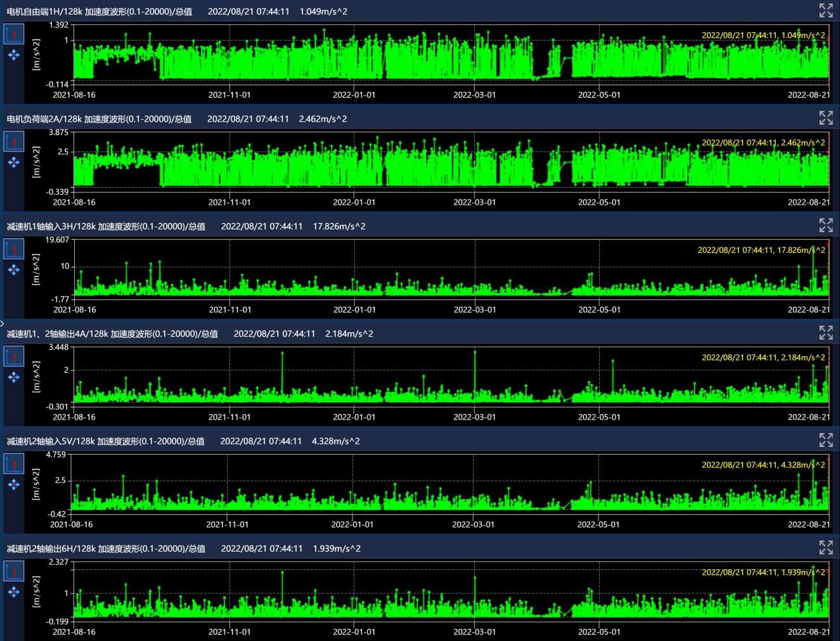The image size is (840, 641).
Task: Toggle the cursor tool on 电机负荷端2A chart
Action: click(x=14, y=141)
